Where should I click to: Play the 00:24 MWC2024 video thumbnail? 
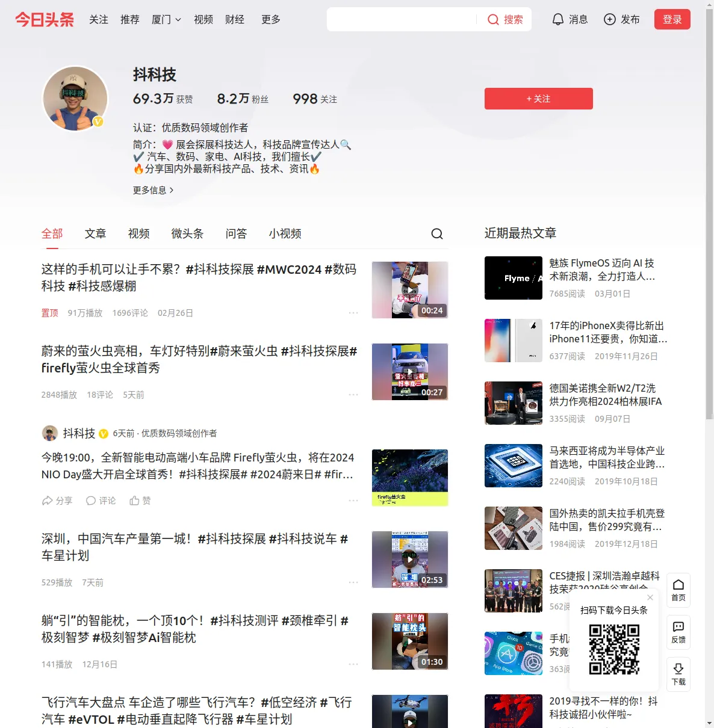tap(410, 290)
